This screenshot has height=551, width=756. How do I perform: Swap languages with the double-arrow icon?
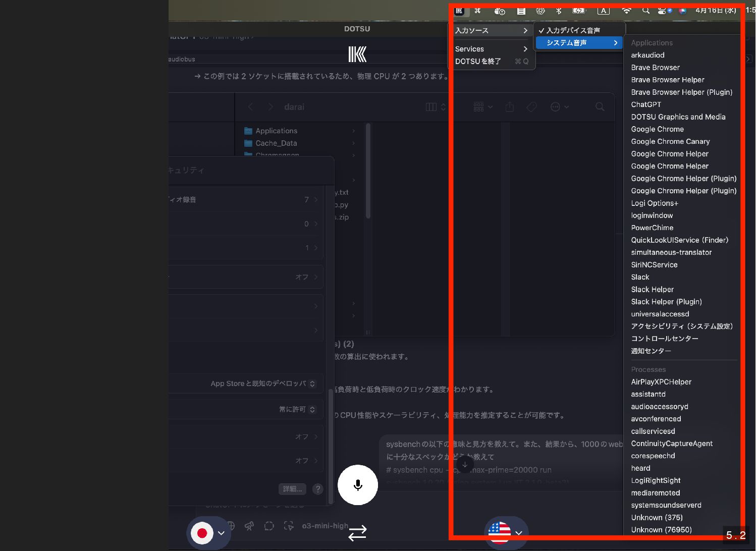pyautogui.click(x=357, y=533)
